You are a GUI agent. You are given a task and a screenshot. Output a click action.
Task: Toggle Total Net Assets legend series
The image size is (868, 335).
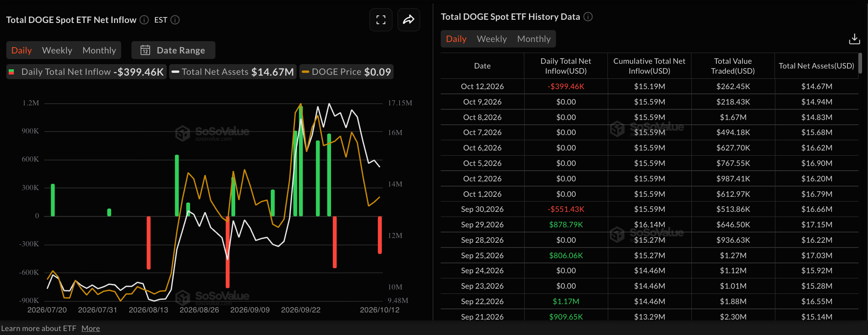pos(233,72)
